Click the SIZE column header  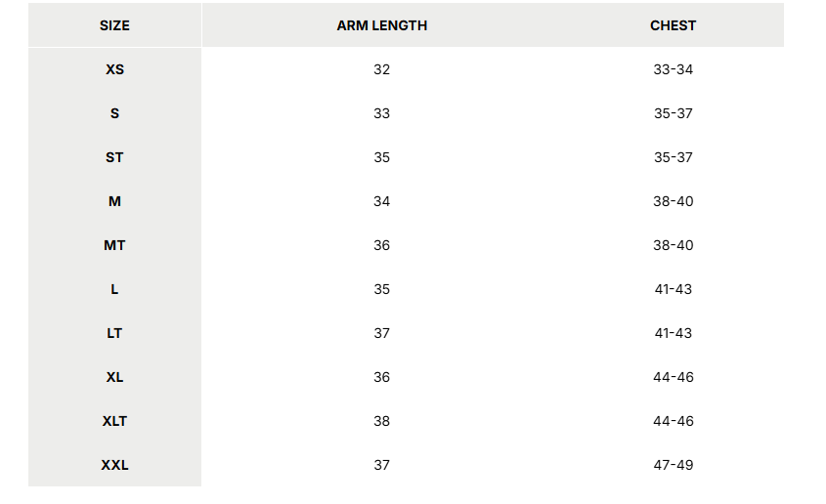[114, 25]
